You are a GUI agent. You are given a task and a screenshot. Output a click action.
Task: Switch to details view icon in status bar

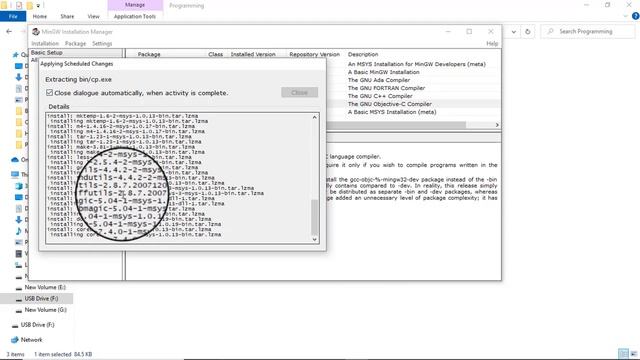pos(623,353)
